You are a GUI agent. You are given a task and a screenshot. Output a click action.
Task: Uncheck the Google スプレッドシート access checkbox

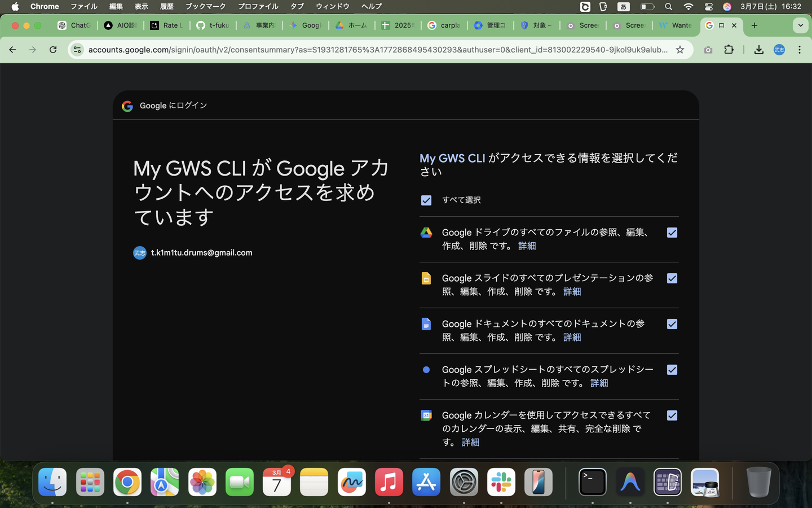click(x=672, y=370)
